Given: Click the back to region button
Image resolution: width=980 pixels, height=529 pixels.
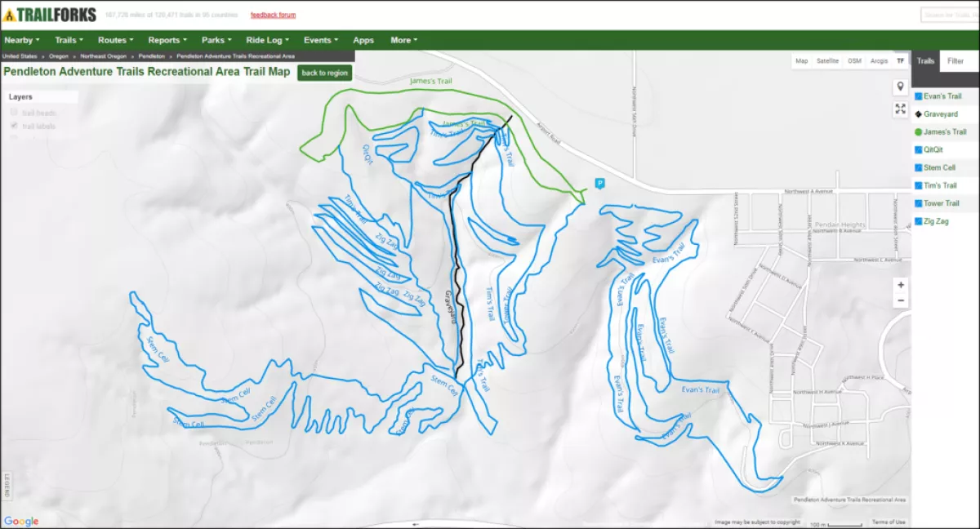Looking at the screenshot, I should pyautogui.click(x=324, y=73).
